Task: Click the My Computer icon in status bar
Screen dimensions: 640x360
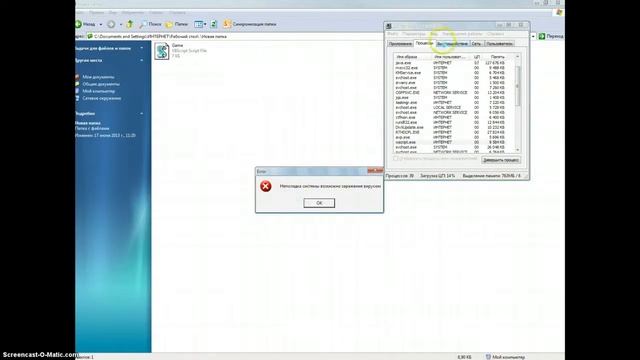Action: [x=488, y=357]
